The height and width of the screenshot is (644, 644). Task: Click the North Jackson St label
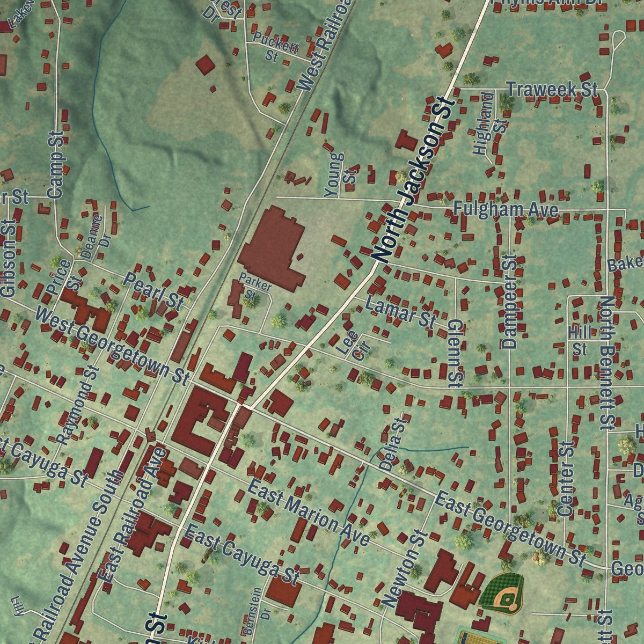coord(414,180)
